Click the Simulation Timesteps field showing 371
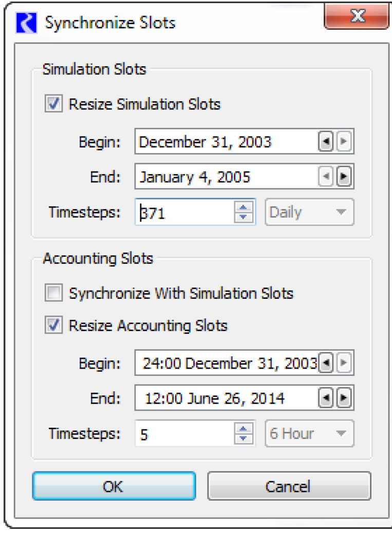The image size is (392, 533). click(x=185, y=213)
